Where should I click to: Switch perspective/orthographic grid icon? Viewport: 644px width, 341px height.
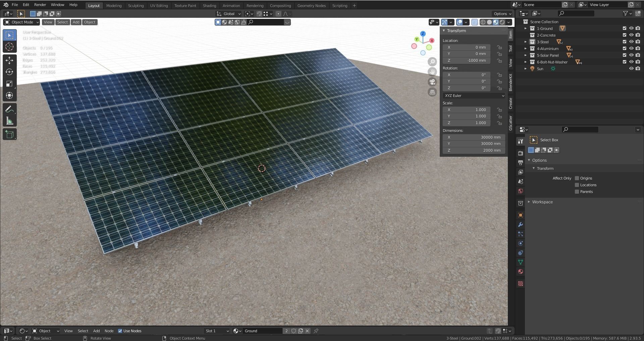[432, 92]
